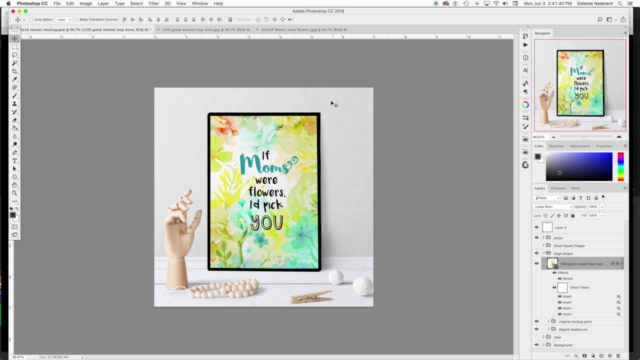
Task: Select the Rectangular Marquee tool
Action: (15, 47)
